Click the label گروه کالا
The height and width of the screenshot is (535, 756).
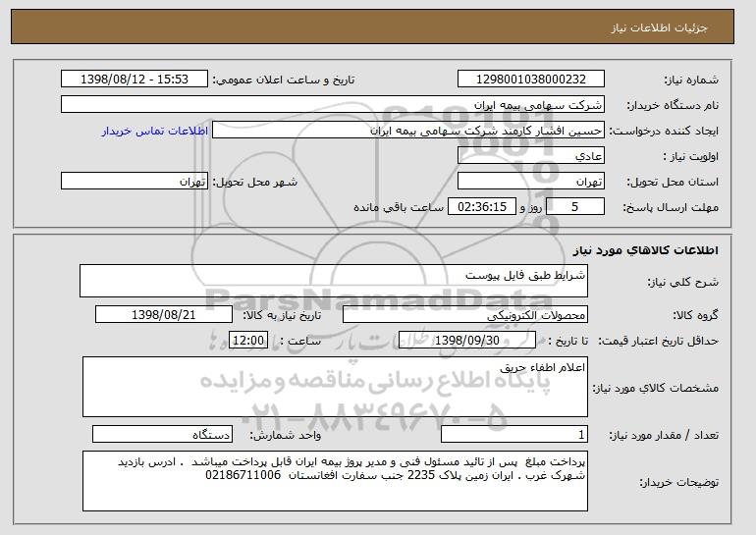tap(695, 315)
